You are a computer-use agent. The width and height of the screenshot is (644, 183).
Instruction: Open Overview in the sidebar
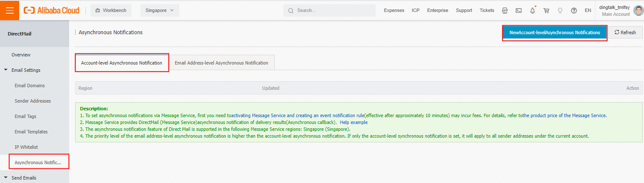21,55
